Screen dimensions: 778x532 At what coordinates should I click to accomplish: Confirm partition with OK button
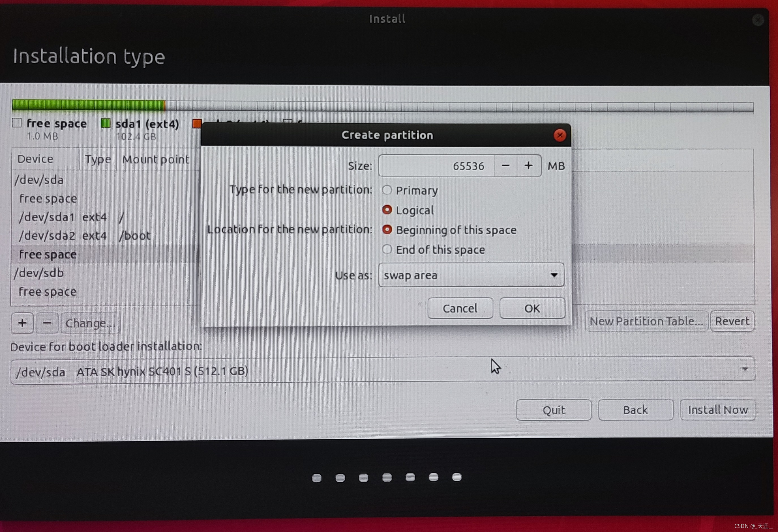(x=532, y=308)
